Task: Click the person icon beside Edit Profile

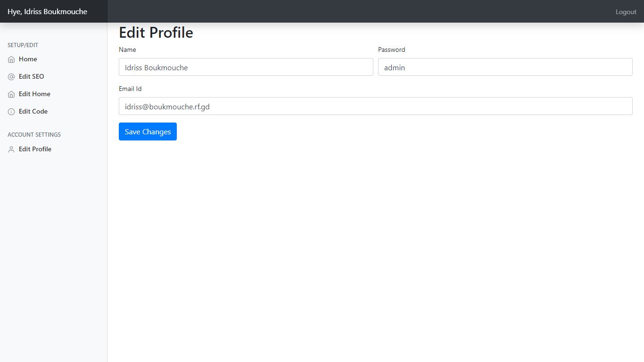Action: click(x=11, y=149)
